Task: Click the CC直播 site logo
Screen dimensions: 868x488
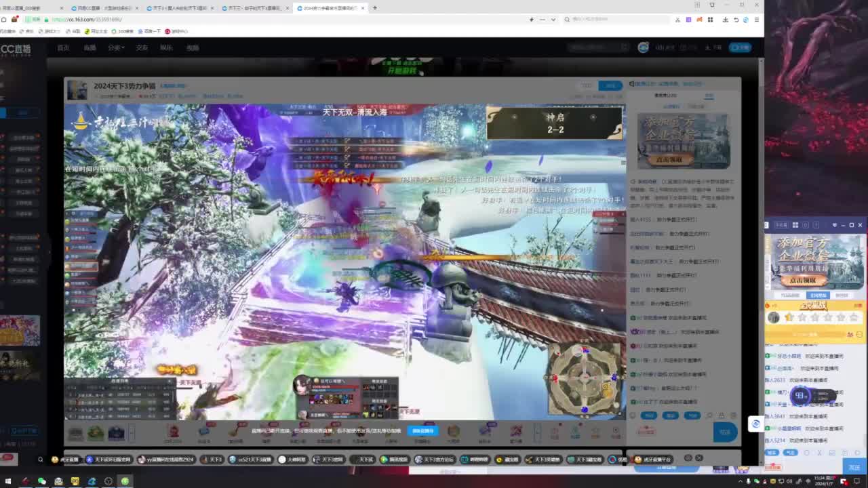Action: [16, 48]
